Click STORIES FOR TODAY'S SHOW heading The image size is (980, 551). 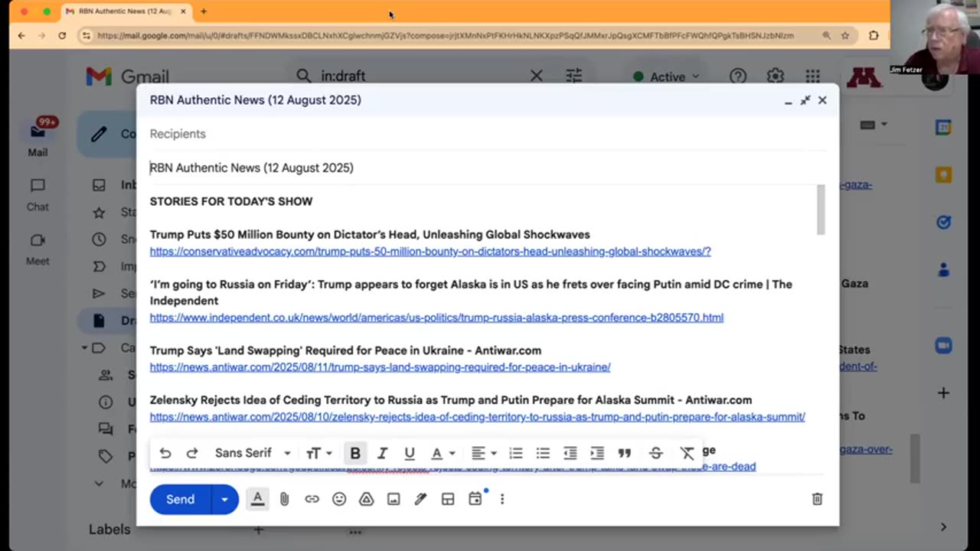coord(231,201)
